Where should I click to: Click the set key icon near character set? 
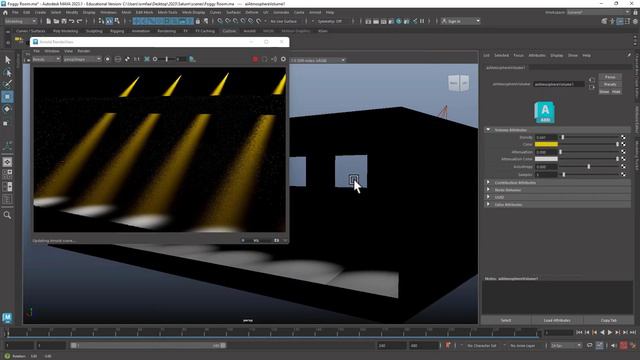pos(448,345)
